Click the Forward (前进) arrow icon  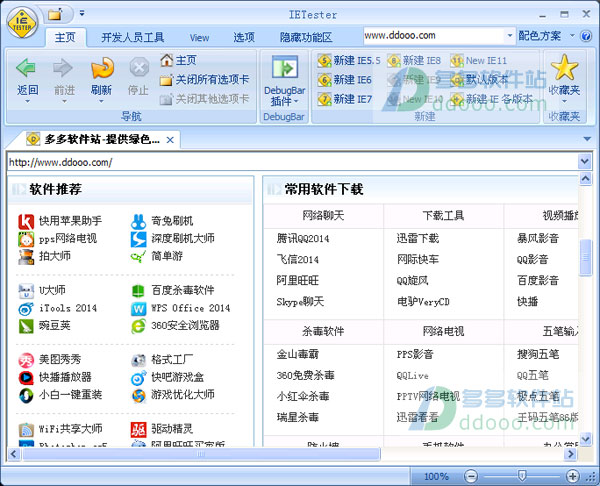coord(63,68)
